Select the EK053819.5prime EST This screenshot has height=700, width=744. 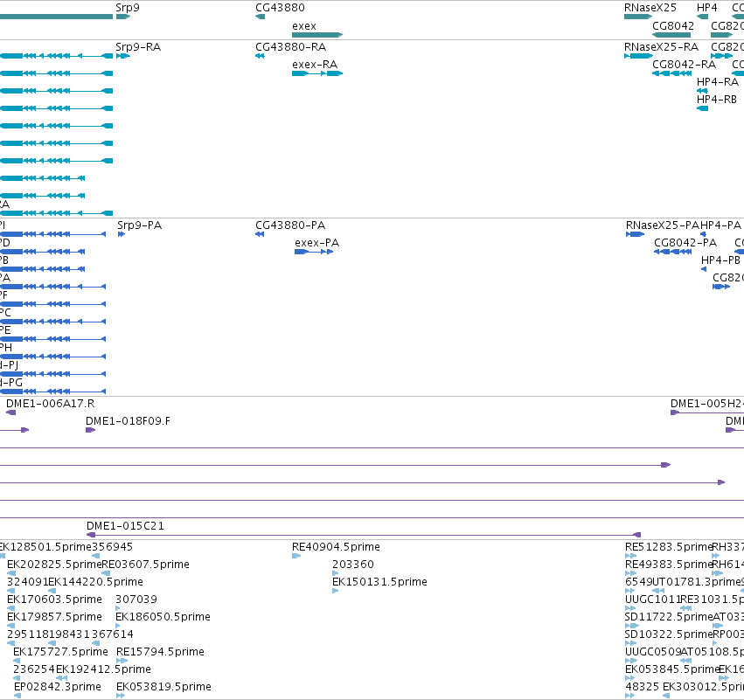tap(121, 696)
